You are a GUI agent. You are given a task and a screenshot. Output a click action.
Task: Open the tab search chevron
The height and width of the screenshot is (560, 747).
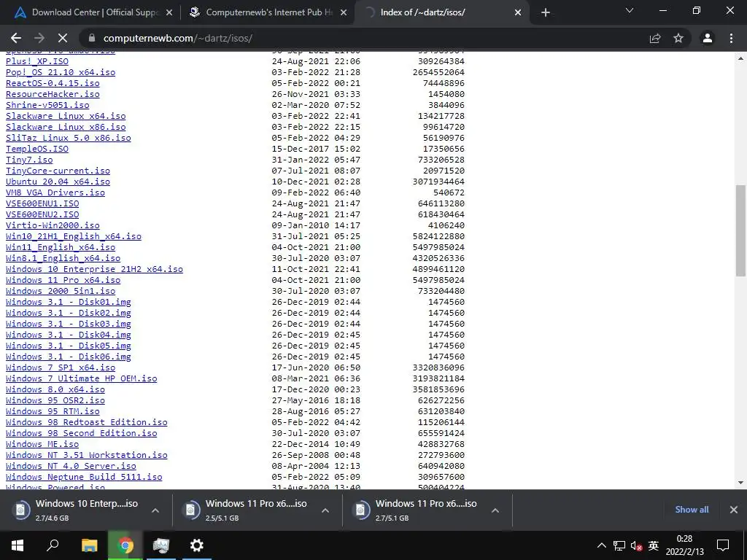(x=630, y=10)
